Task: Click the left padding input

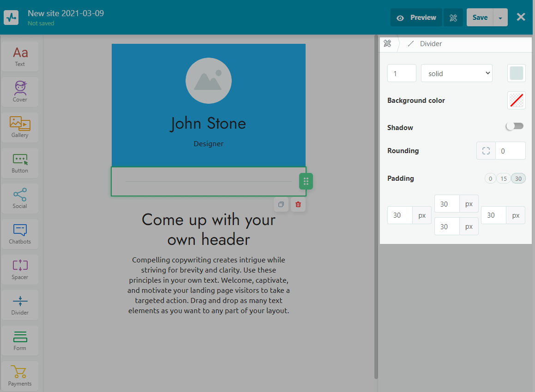Action: [400, 215]
